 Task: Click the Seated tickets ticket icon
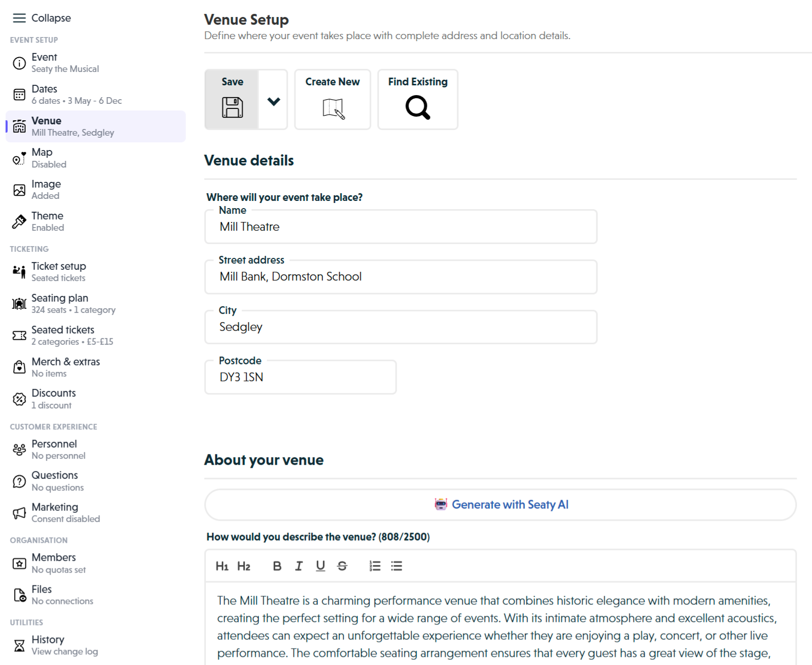pos(19,336)
